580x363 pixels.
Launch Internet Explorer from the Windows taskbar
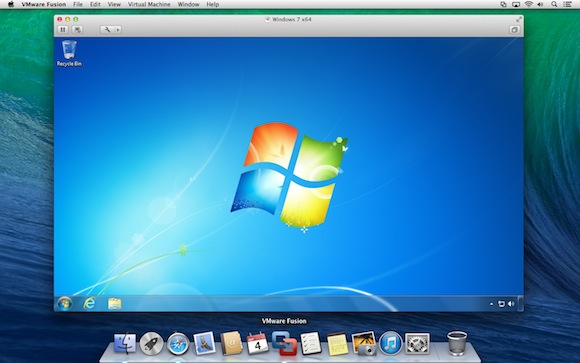point(90,303)
